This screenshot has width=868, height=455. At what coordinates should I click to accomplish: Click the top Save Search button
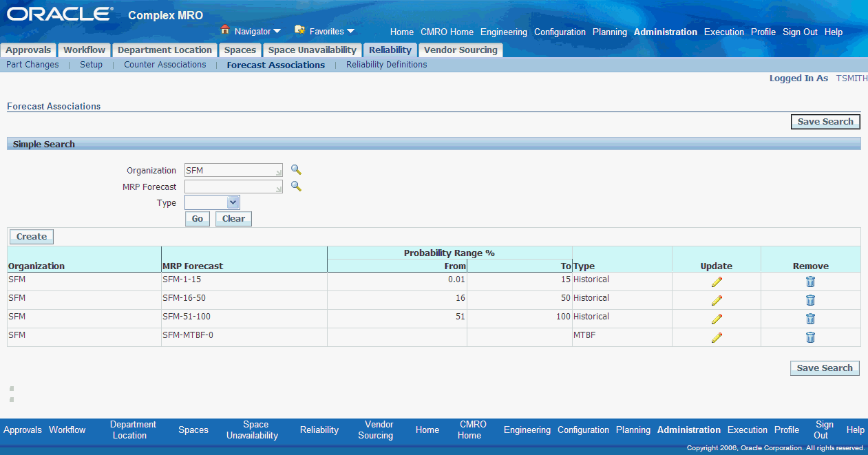tap(825, 122)
